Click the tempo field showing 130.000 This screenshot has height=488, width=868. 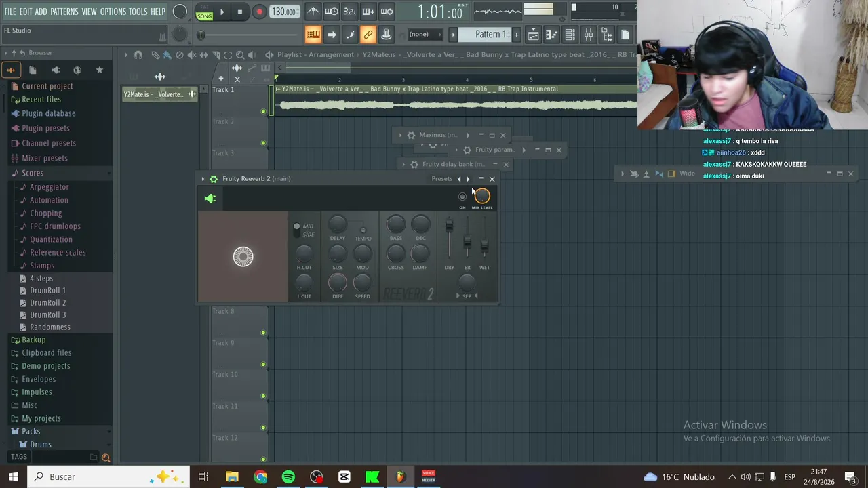click(283, 12)
